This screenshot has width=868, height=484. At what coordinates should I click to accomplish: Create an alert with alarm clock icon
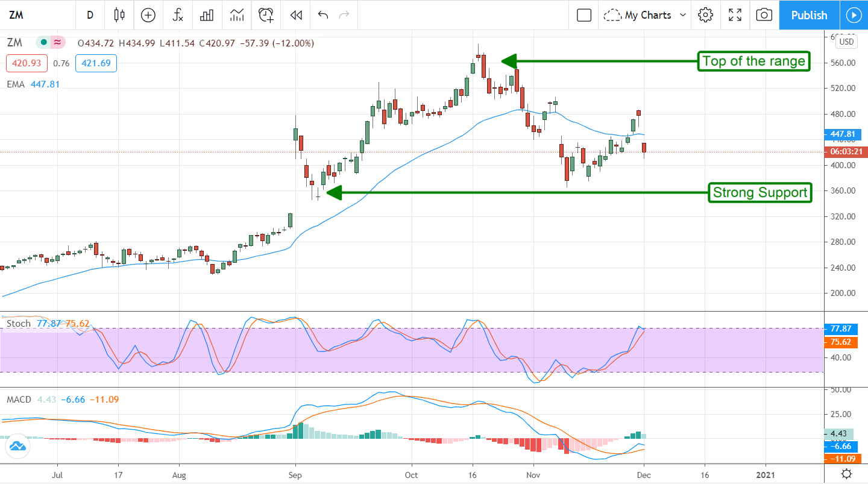click(x=266, y=15)
